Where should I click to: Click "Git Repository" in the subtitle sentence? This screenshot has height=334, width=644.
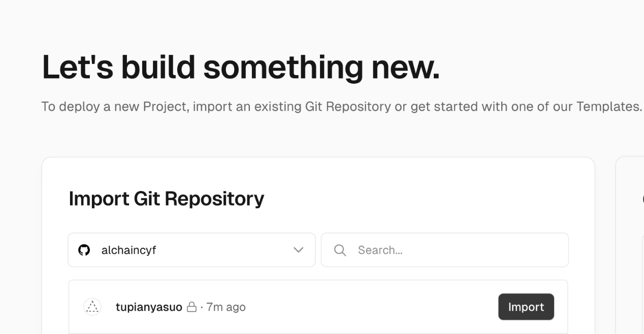(x=348, y=107)
